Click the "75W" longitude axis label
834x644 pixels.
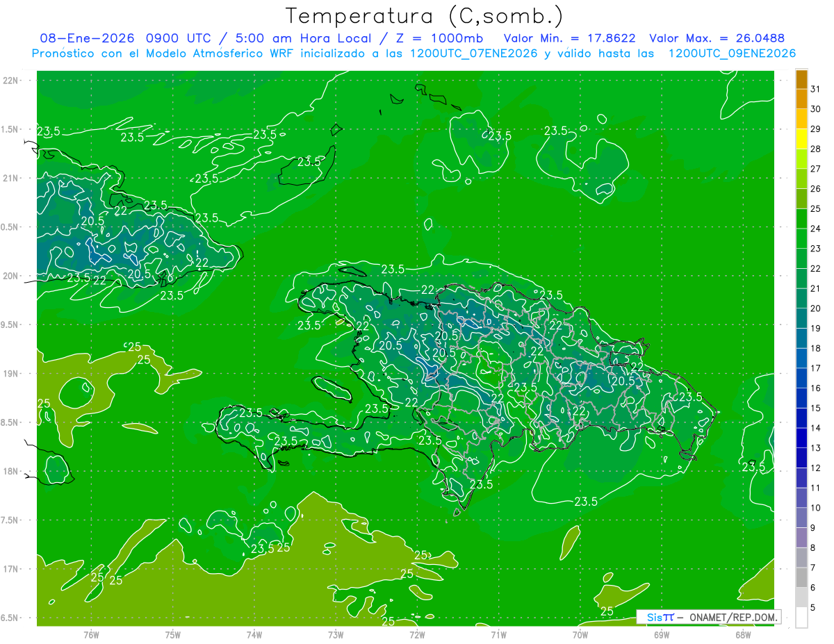(173, 634)
